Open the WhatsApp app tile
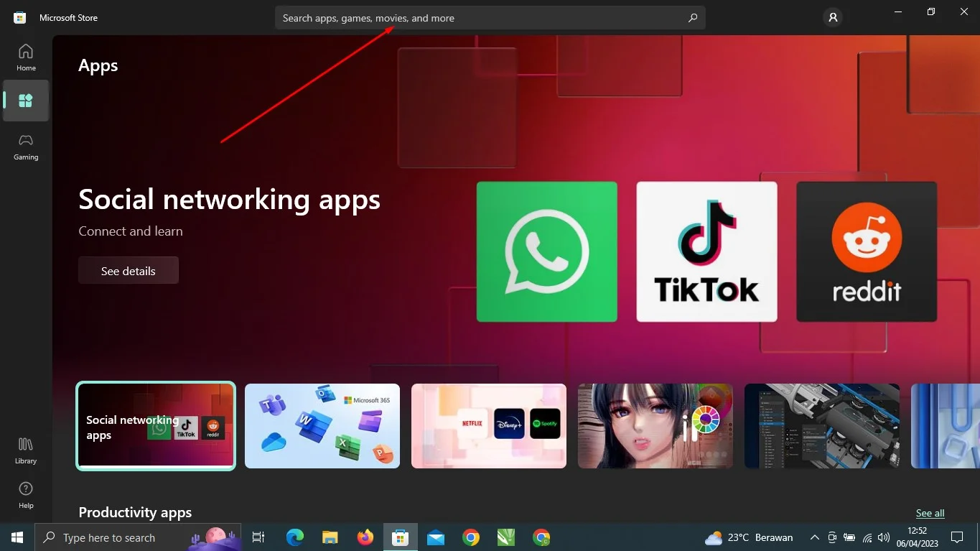Screen dimensions: 980x551 tap(547, 251)
